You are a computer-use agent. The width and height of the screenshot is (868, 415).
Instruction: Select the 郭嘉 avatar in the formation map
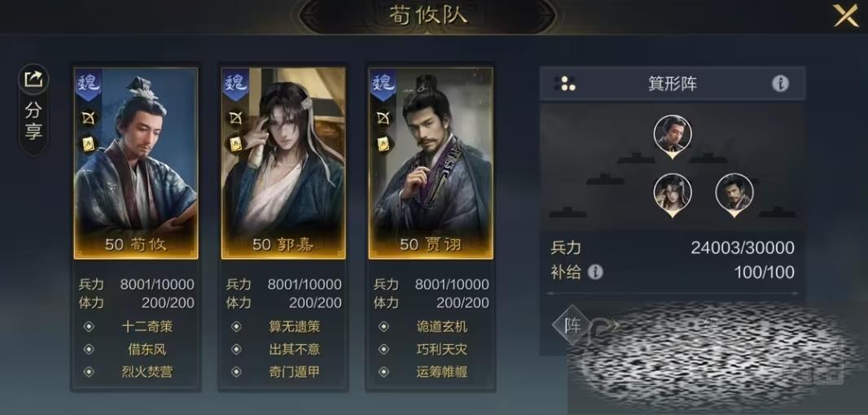tap(672, 194)
